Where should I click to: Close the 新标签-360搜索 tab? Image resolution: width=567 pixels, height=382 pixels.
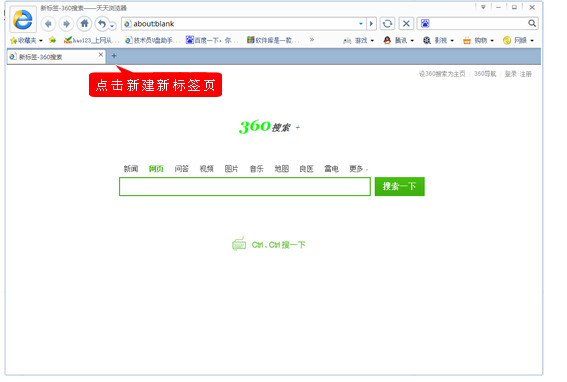[101, 55]
